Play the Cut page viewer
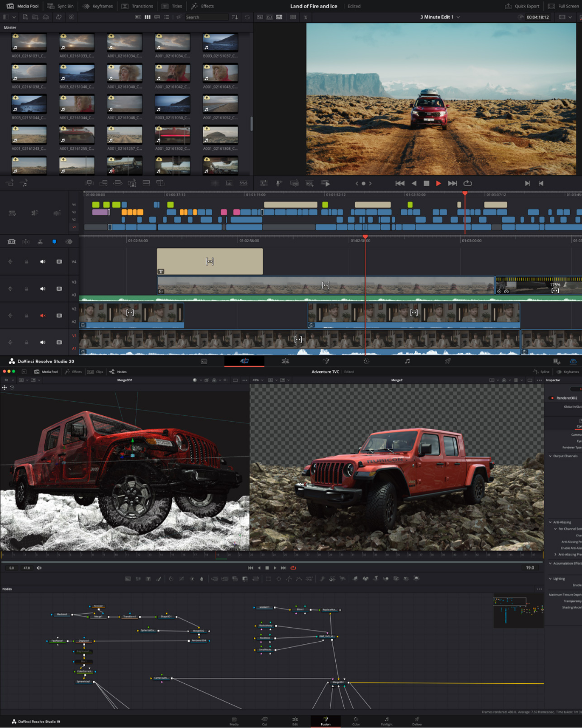The height and width of the screenshot is (728, 582). pyautogui.click(x=438, y=183)
